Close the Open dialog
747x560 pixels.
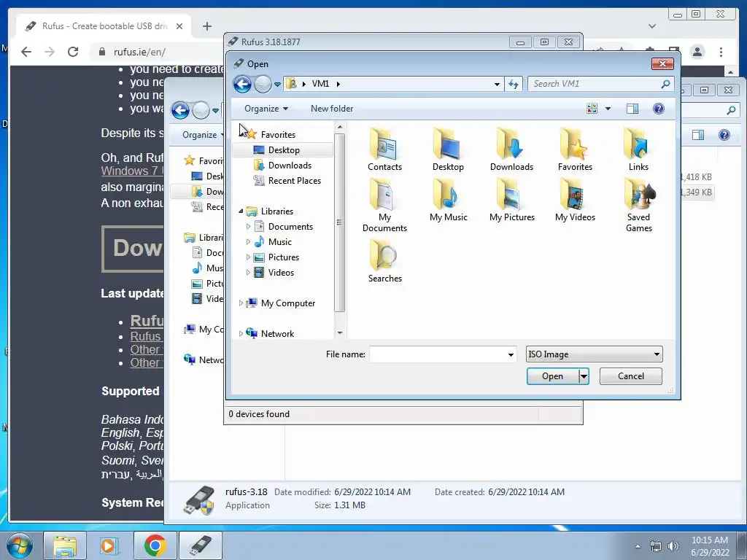(x=662, y=64)
